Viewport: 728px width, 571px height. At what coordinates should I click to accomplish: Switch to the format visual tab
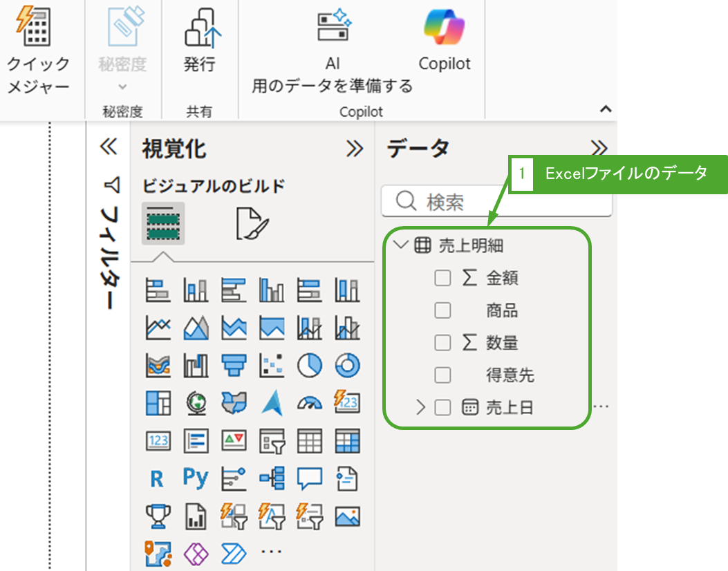click(252, 223)
